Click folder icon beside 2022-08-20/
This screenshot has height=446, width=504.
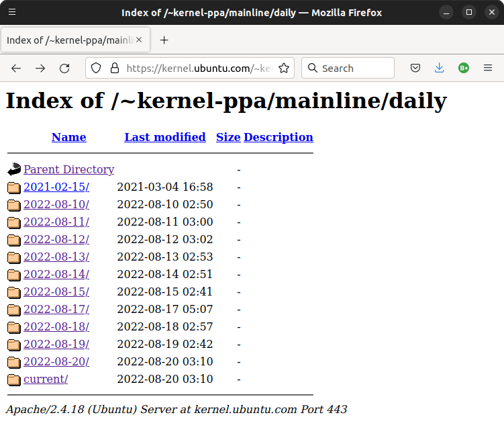tap(14, 362)
